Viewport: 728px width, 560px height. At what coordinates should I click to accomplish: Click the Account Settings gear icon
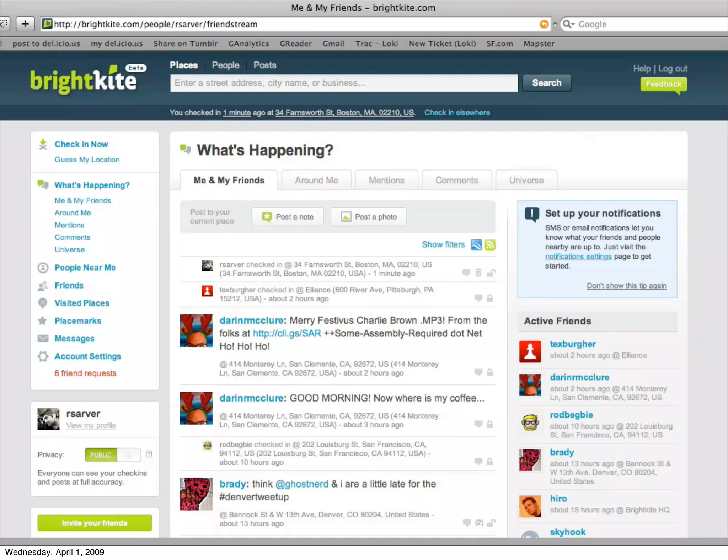43,356
